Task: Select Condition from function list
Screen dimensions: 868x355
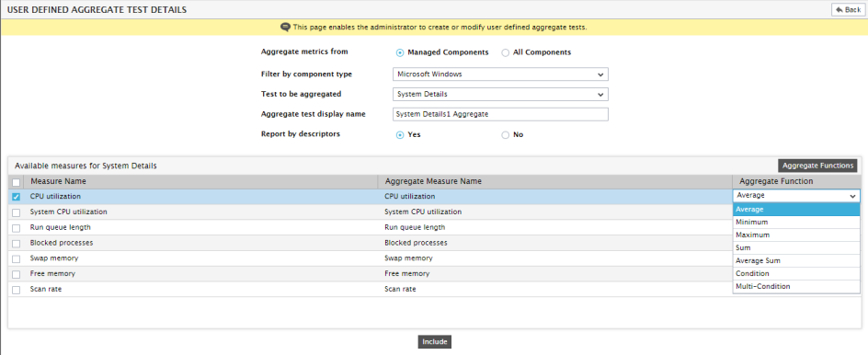Action: (796, 273)
